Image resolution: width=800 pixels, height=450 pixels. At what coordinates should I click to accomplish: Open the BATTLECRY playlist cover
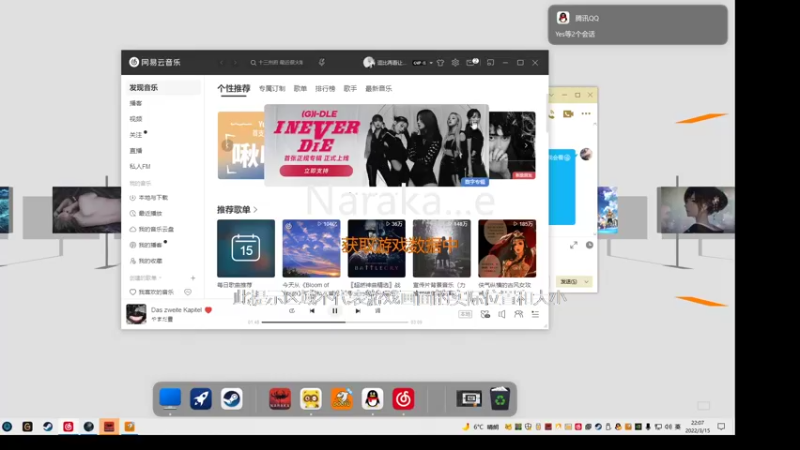pos(377,248)
